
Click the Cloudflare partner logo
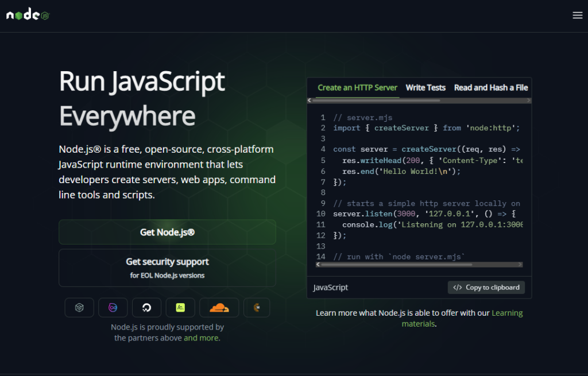tap(219, 307)
